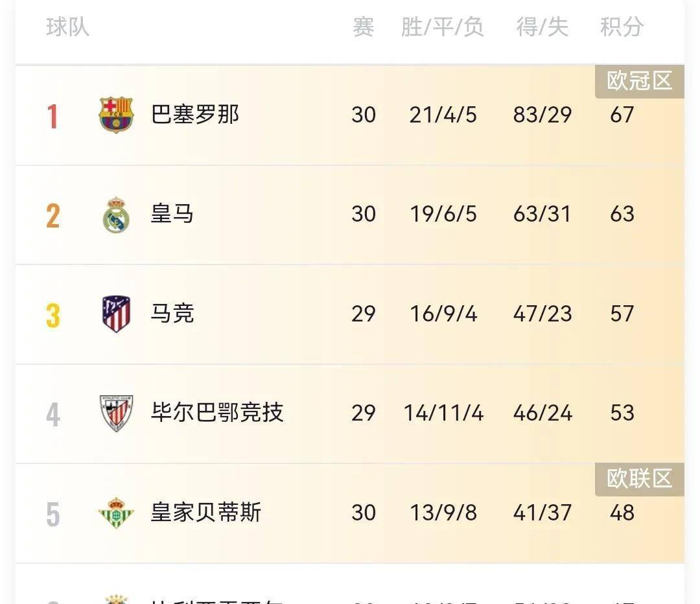This screenshot has height=604, width=700.
Task: Sort by the 胜/平/负 column header
Action: coord(443,28)
